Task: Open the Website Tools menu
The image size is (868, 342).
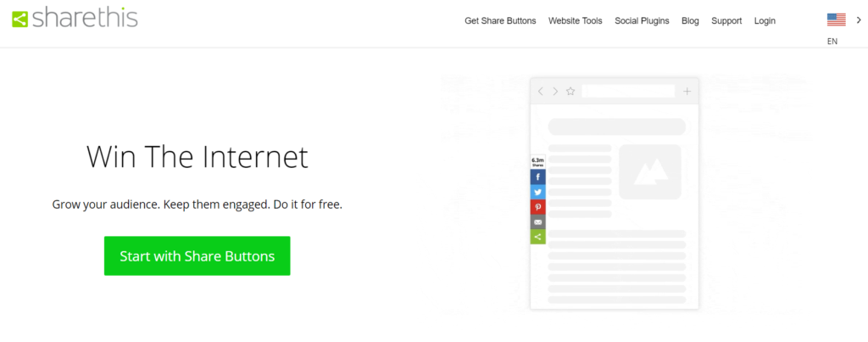Action: pyautogui.click(x=576, y=21)
